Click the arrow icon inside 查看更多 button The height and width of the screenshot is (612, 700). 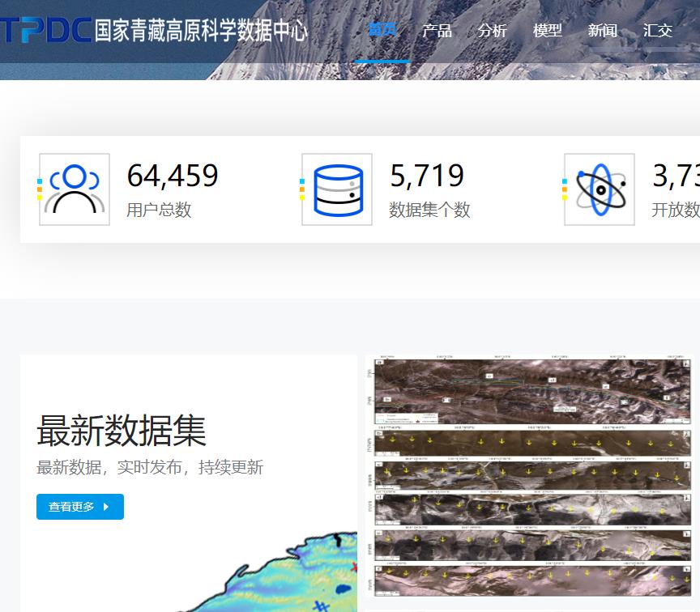tap(105, 507)
